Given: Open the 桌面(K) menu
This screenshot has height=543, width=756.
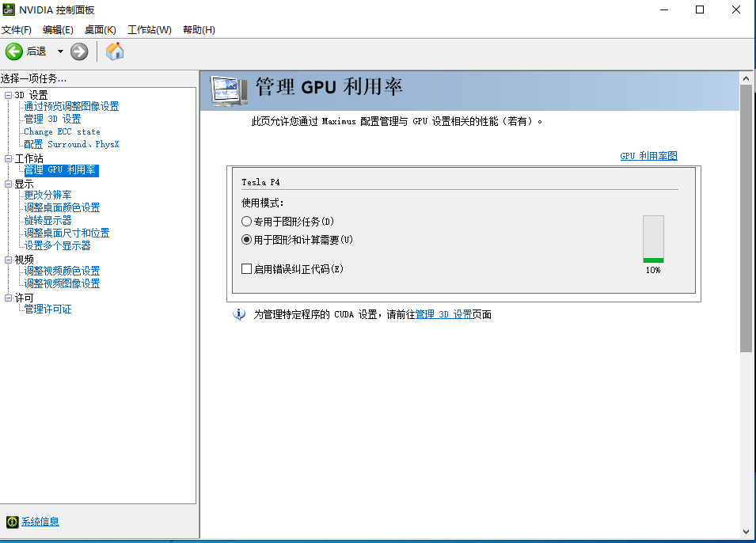Looking at the screenshot, I should point(101,30).
